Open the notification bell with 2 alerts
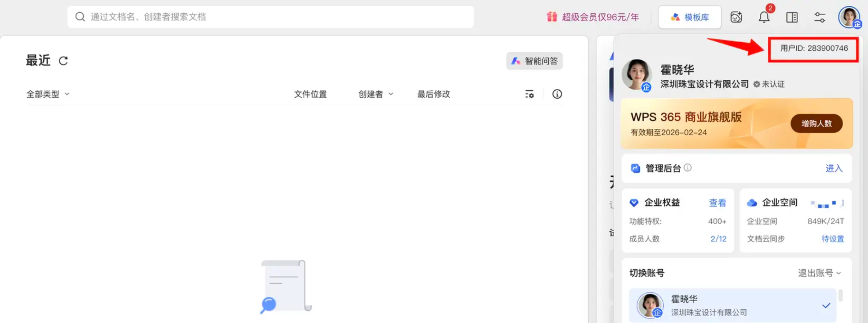 [x=764, y=17]
